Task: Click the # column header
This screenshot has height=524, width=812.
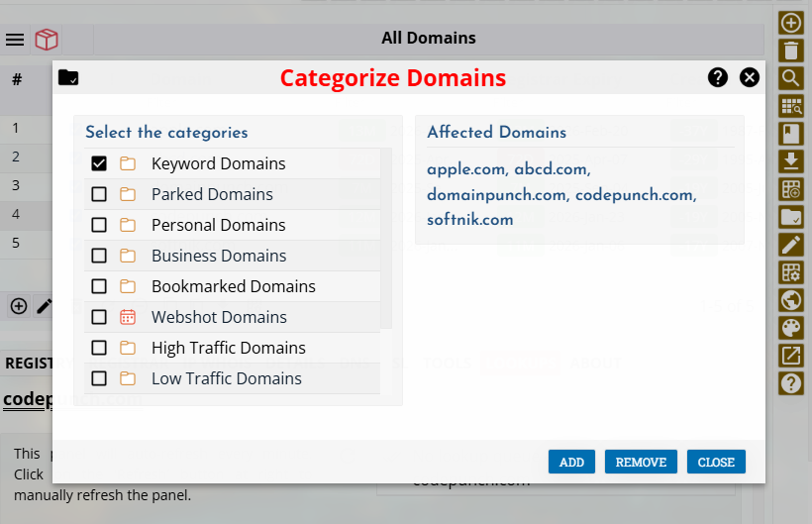Action: pyautogui.click(x=17, y=79)
